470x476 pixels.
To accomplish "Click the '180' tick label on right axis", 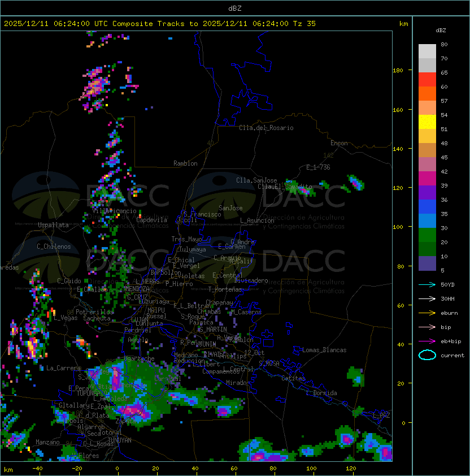I will [398, 71].
